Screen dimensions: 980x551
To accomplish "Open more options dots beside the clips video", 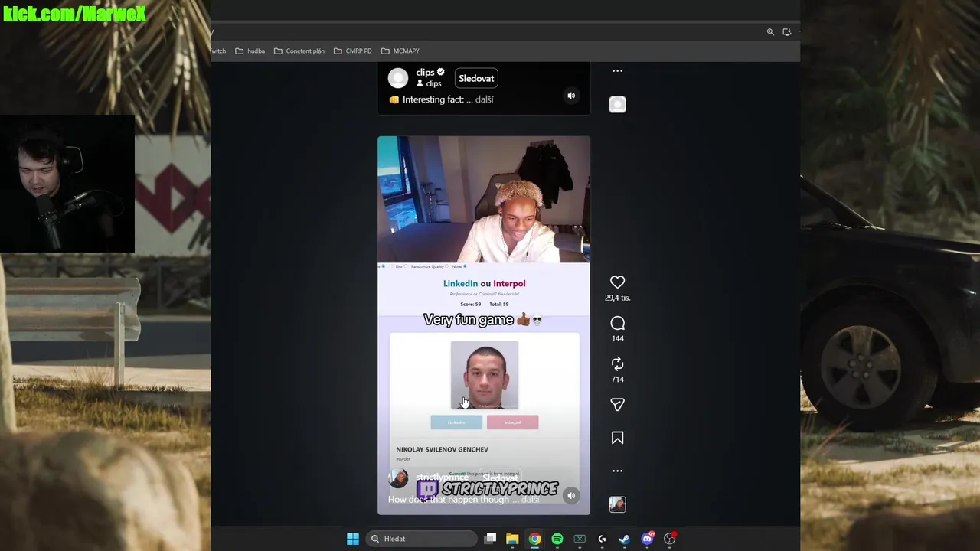I will coord(617,71).
